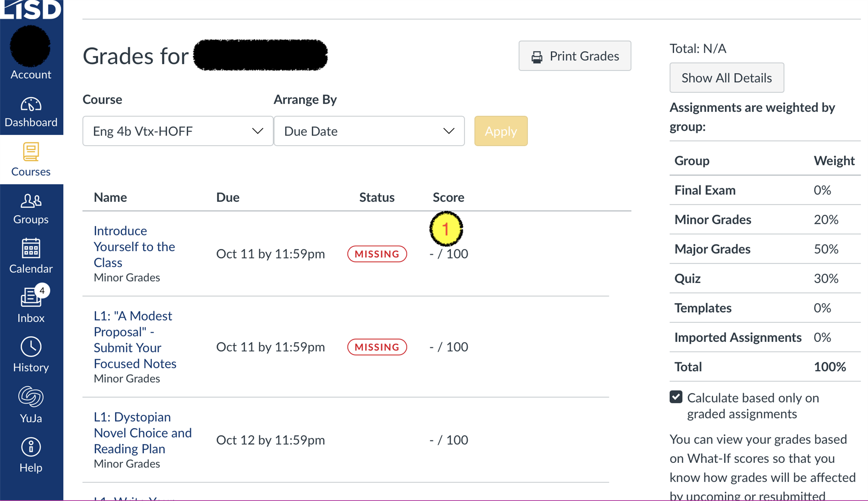Screen dimensions: 868x501
Task: Open the Inbox icon
Action: click(x=31, y=298)
